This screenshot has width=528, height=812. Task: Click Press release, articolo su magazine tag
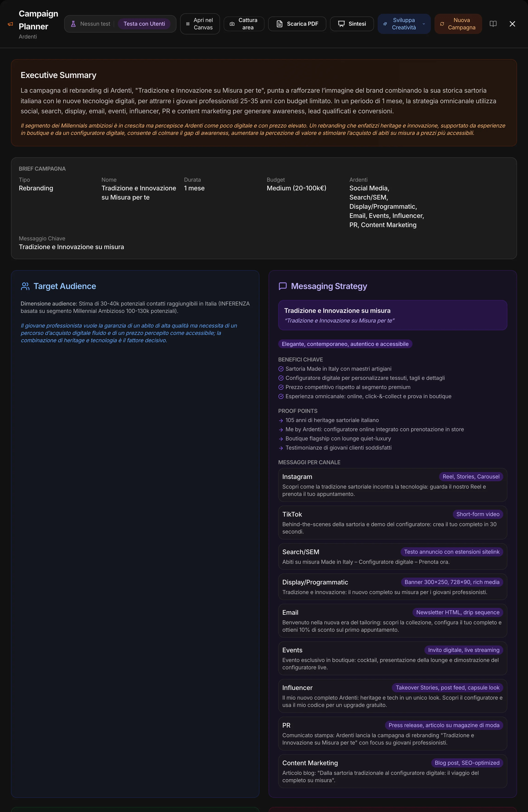[x=444, y=725]
